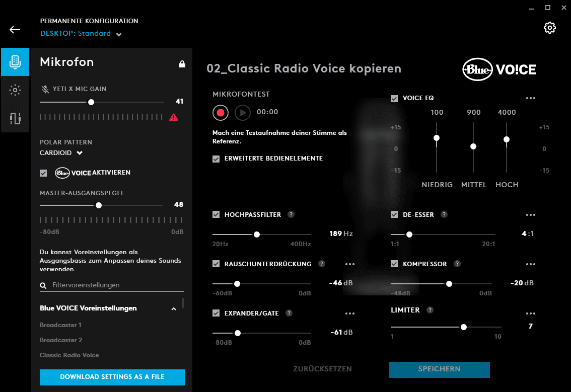Disable Expander/Gate checkbox
The width and height of the screenshot is (571, 392).
pyautogui.click(x=216, y=313)
